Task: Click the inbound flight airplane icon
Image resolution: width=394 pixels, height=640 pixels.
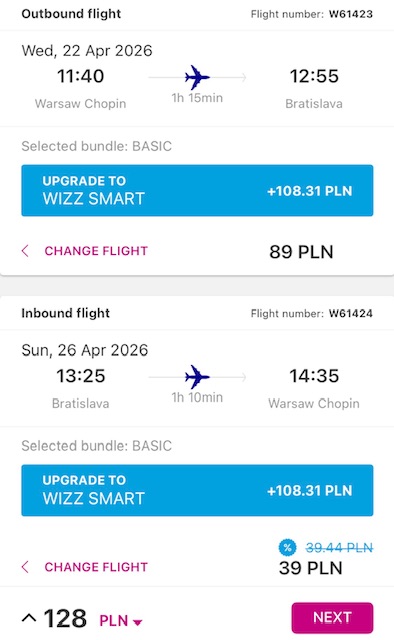Action: tap(197, 376)
